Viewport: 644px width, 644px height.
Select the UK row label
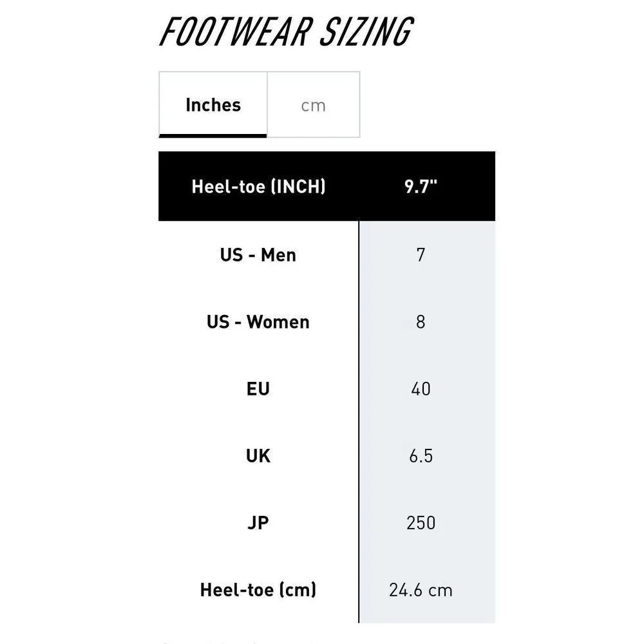(258, 456)
